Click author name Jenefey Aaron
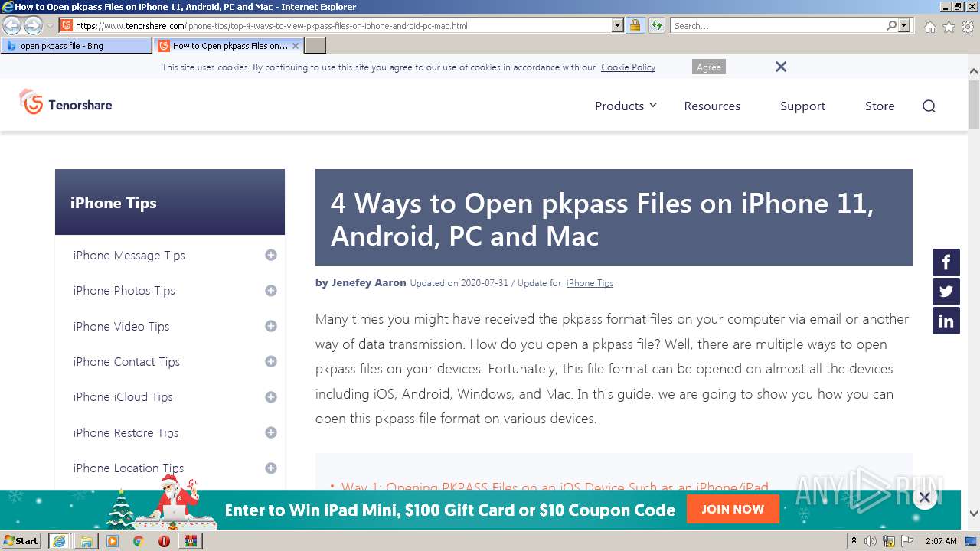 (368, 282)
